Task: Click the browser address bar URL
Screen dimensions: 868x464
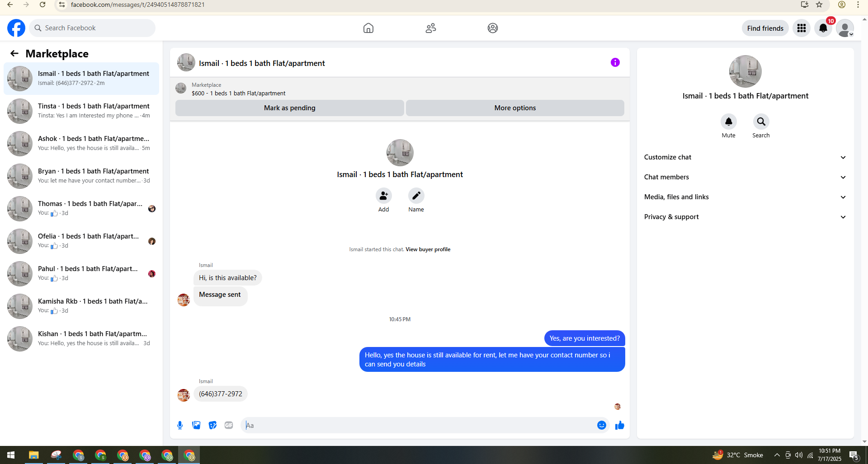Action: 137,5
